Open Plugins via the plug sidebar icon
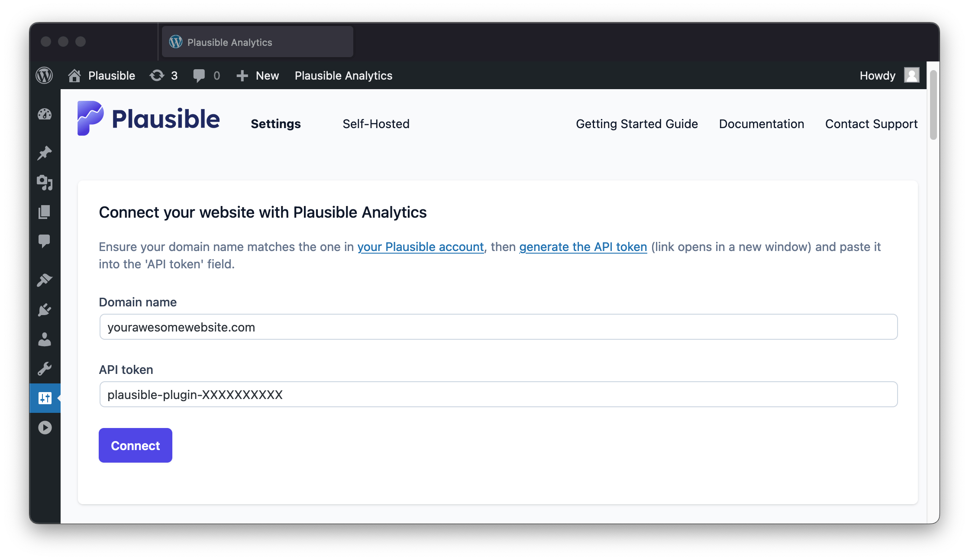Screen dimensions: 969x560 click(45, 310)
